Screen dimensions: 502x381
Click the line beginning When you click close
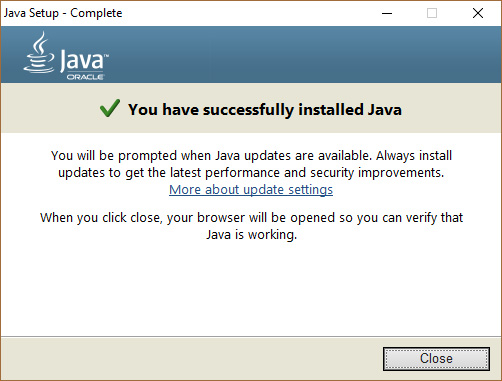(x=251, y=218)
